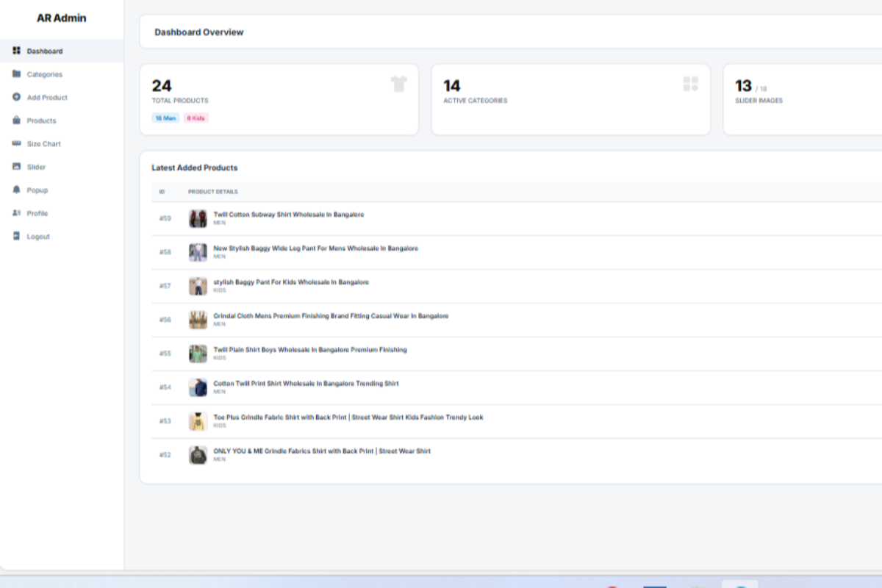Click KIDS label under Twill Plain Shirt Boys
The height and width of the screenshot is (588, 882).
220,357
